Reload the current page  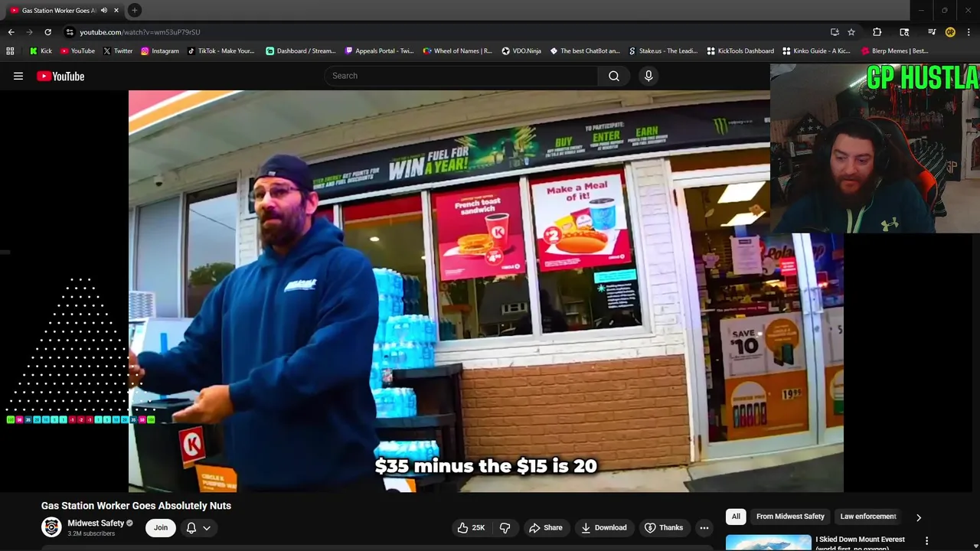47,32
